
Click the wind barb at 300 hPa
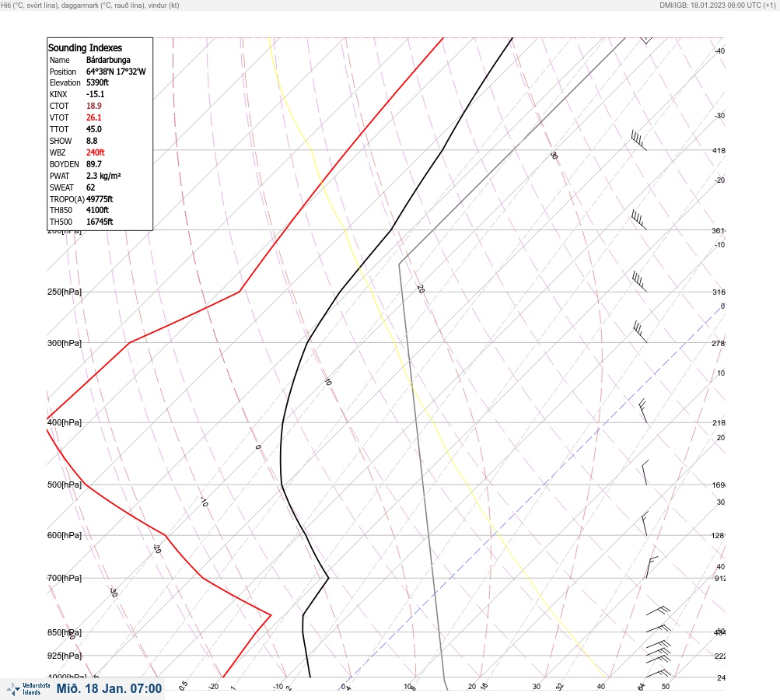[640, 332]
